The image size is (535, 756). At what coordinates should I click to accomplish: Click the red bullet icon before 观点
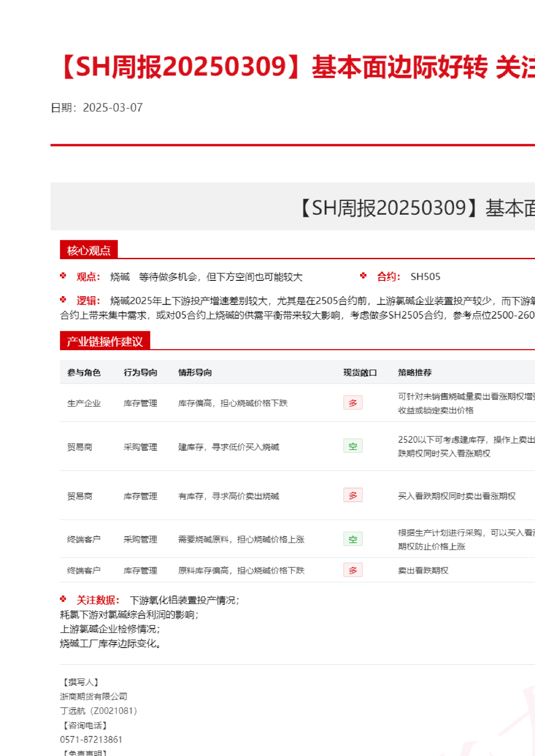pos(63,276)
